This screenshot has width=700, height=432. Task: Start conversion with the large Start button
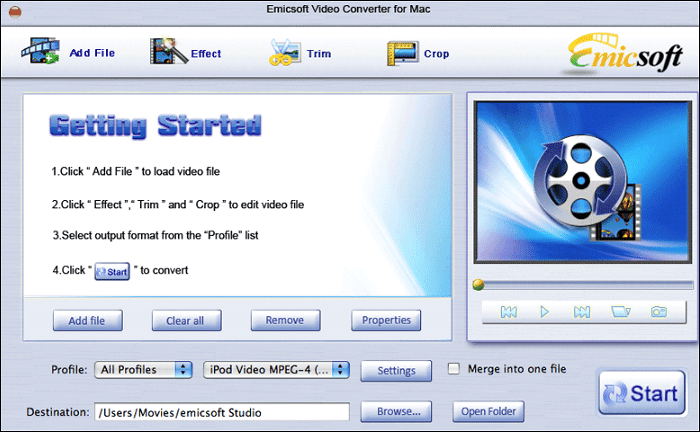(641, 392)
